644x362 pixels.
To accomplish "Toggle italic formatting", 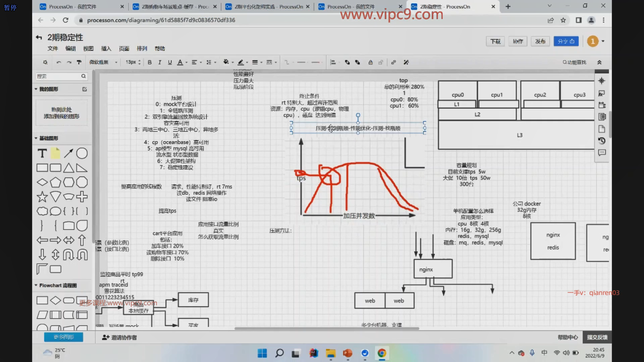I will click(x=160, y=62).
